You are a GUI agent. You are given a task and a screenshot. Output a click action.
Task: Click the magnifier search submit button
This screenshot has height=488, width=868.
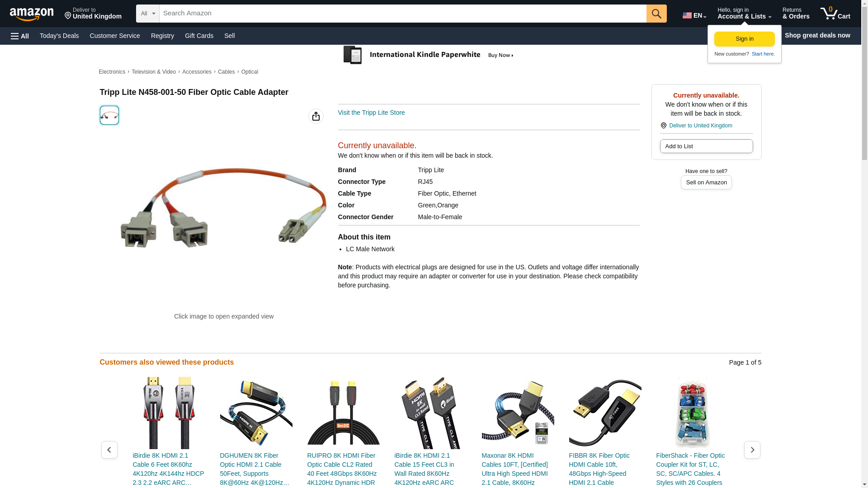coord(656,14)
